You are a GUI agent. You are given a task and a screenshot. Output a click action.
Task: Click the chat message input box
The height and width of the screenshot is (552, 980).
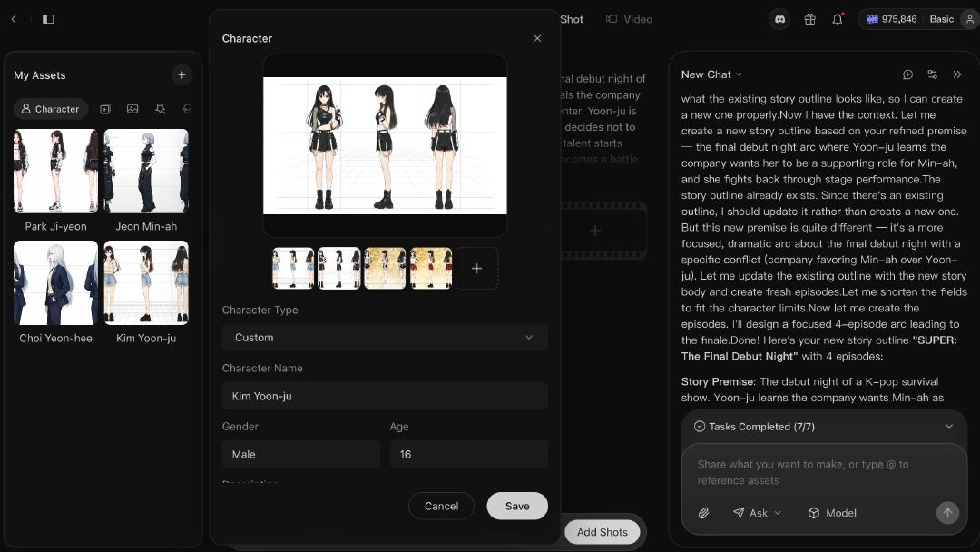(x=824, y=473)
